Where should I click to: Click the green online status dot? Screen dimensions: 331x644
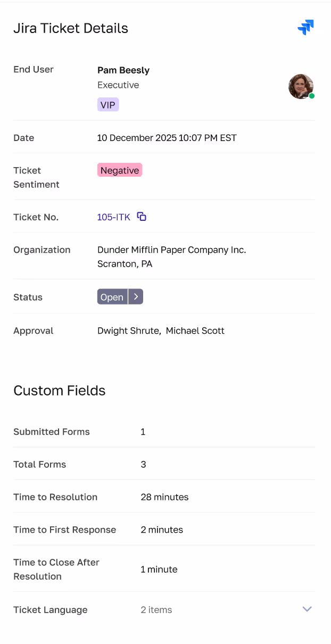click(x=312, y=96)
